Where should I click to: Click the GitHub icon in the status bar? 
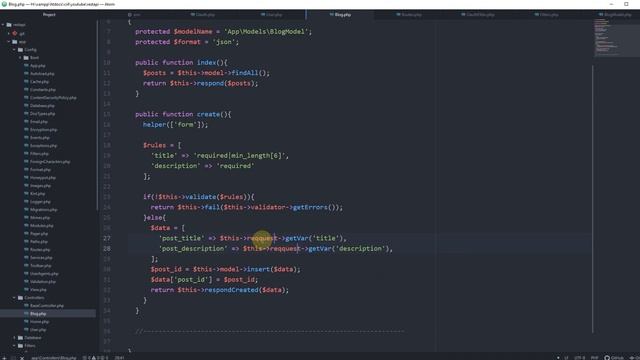click(x=607, y=358)
